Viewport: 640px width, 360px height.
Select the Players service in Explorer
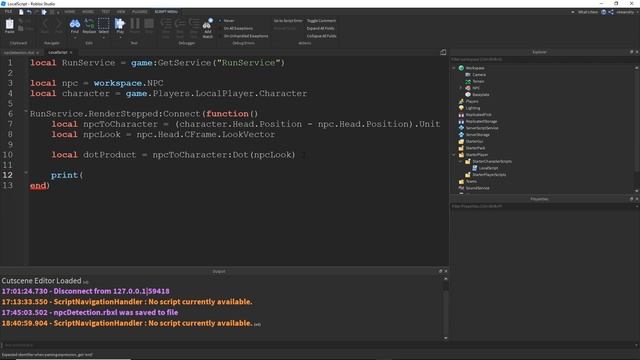(x=471, y=101)
